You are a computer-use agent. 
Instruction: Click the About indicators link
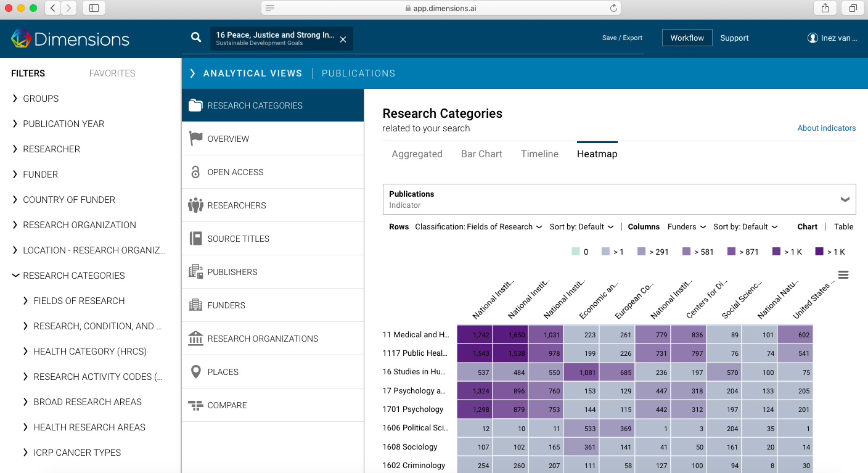827,128
